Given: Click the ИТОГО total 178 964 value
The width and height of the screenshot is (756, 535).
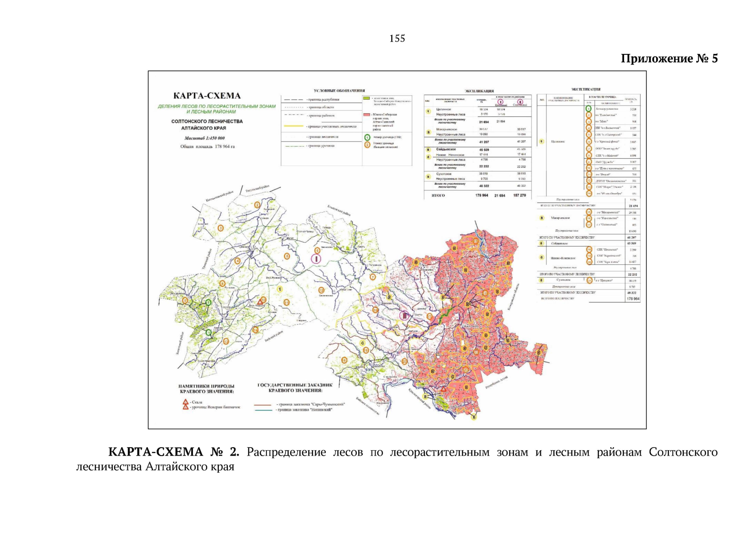Looking at the screenshot, I should point(482,195).
